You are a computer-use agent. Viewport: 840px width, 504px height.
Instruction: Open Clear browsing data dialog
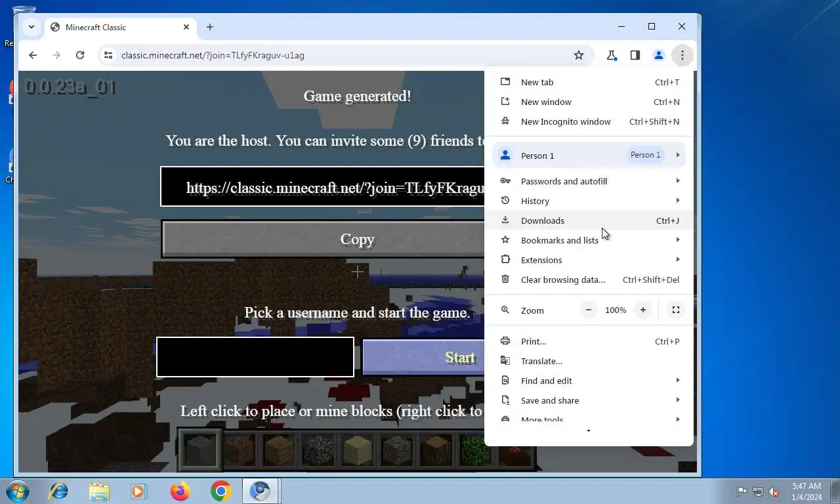click(x=589, y=280)
